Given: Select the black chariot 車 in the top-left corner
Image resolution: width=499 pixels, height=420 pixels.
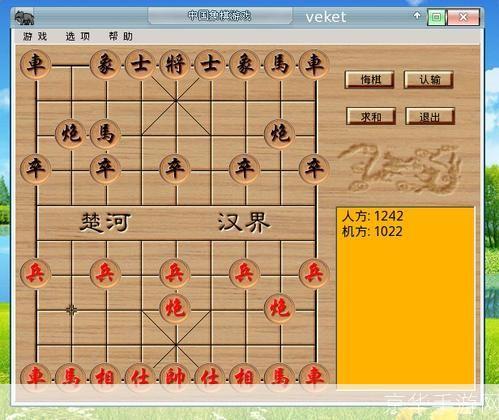Looking at the screenshot, I should (36, 64).
